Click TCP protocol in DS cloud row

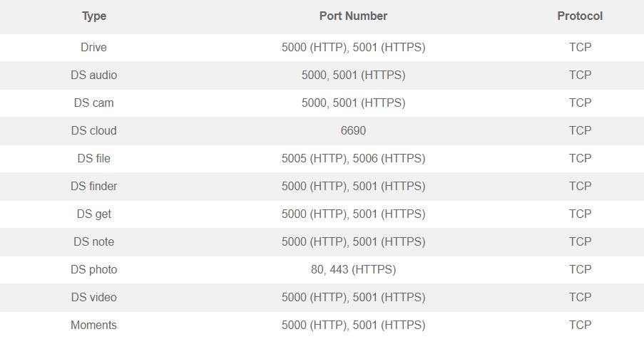(580, 131)
